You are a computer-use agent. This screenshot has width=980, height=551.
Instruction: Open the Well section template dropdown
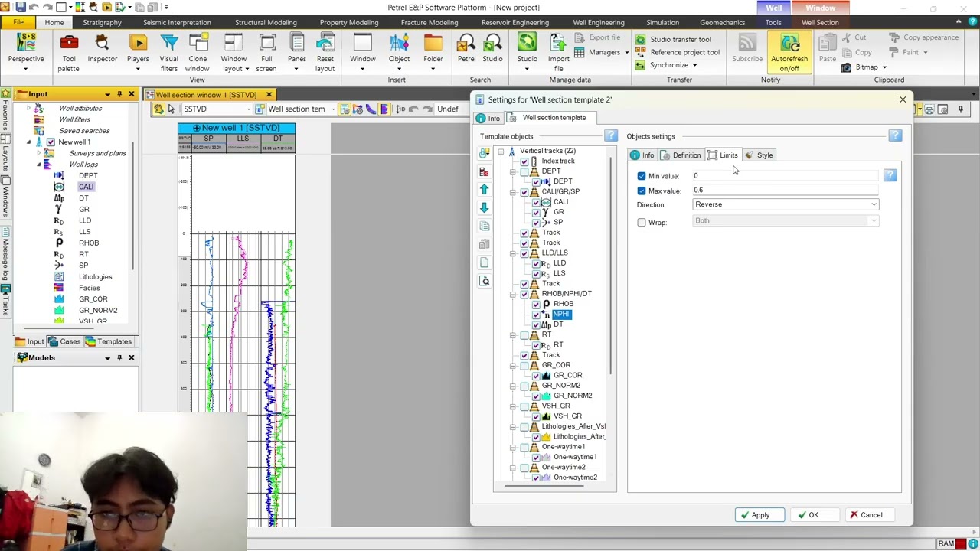click(296, 109)
